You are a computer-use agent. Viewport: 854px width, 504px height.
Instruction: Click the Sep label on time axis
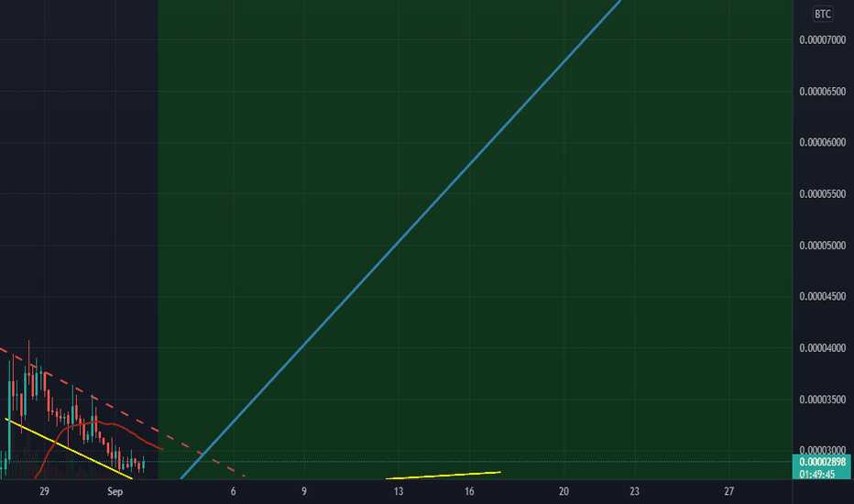[115, 491]
